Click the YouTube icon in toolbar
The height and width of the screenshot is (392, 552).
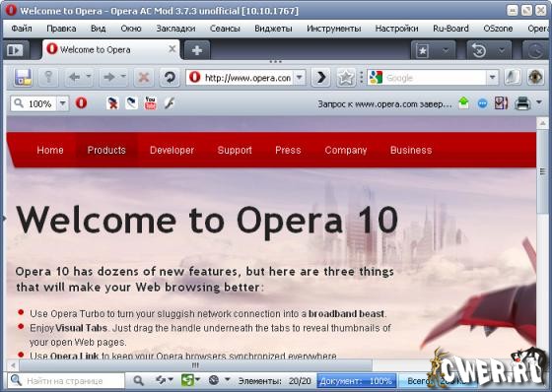(x=150, y=103)
